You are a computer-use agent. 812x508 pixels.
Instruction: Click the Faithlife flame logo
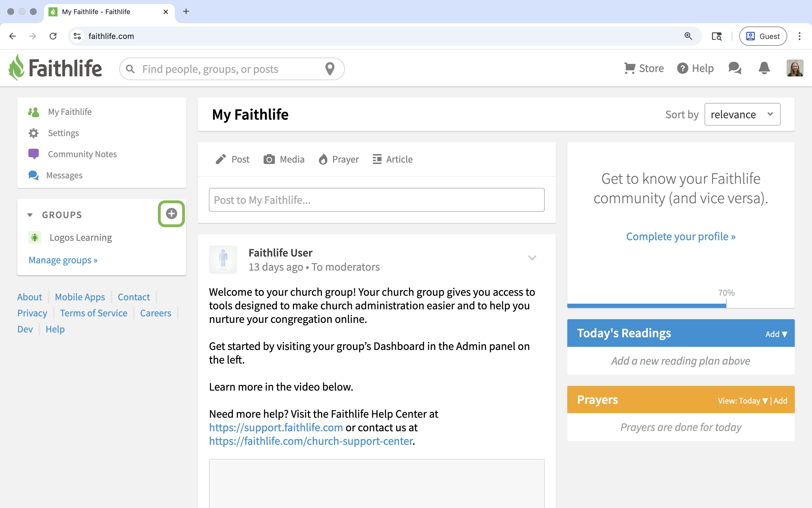pos(16,67)
